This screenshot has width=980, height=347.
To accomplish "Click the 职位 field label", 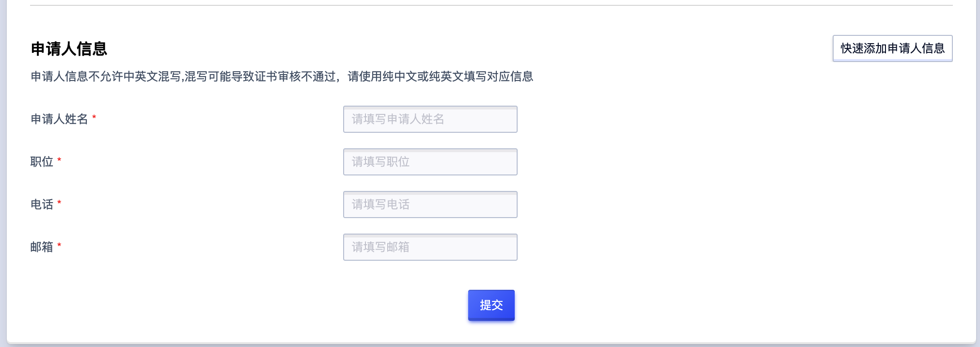I will (42, 162).
